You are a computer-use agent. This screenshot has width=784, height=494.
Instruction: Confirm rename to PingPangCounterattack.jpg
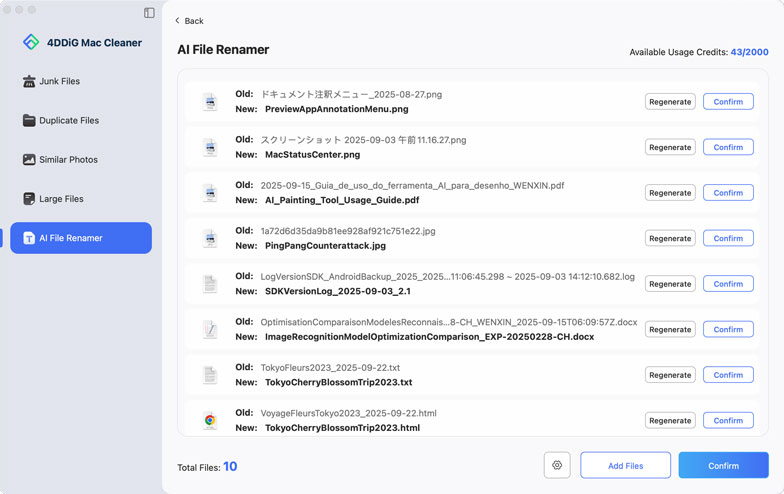[x=728, y=238]
